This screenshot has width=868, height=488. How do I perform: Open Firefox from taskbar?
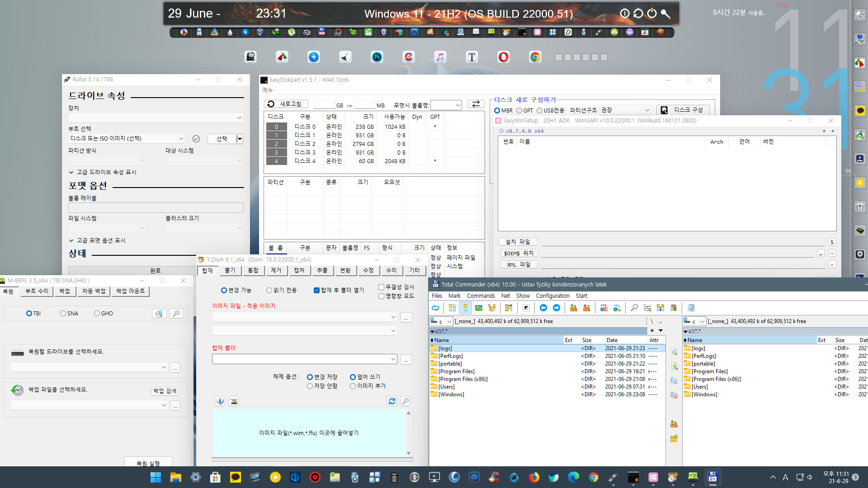tap(534, 477)
